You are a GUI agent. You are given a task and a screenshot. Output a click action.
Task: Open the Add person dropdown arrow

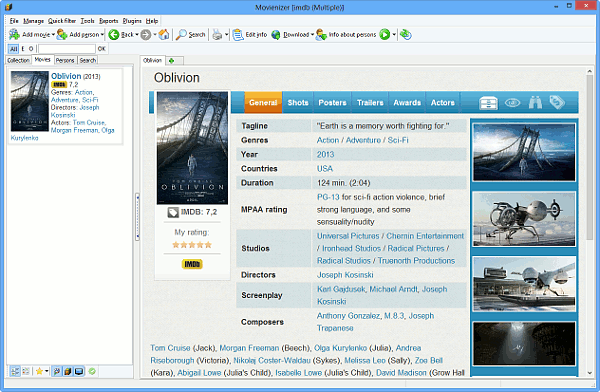pyautogui.click(x=102, y=34)
